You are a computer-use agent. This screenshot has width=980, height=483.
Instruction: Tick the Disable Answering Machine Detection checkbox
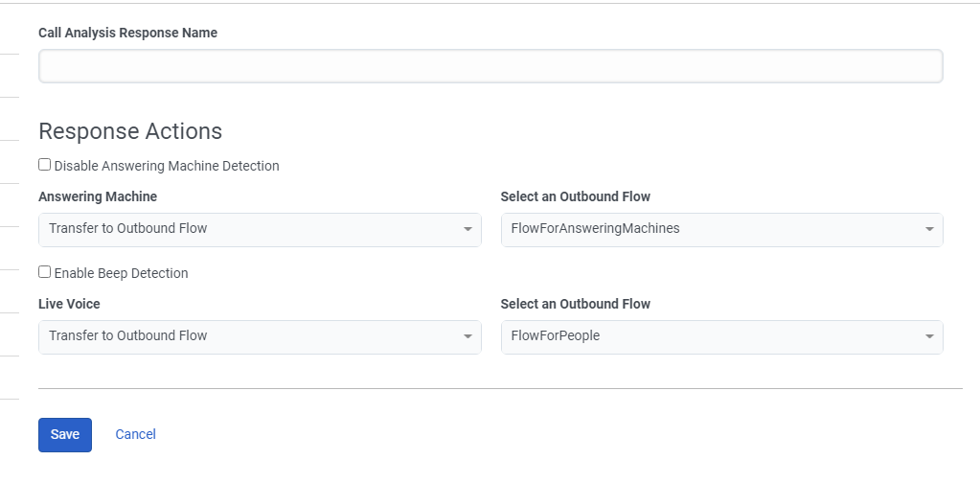click(x=45, y=165)
